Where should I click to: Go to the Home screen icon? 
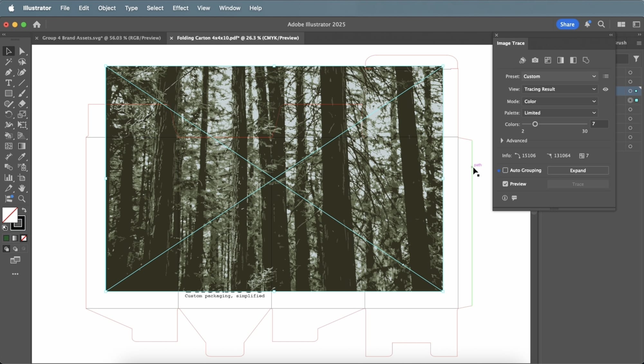click(37, 25)
